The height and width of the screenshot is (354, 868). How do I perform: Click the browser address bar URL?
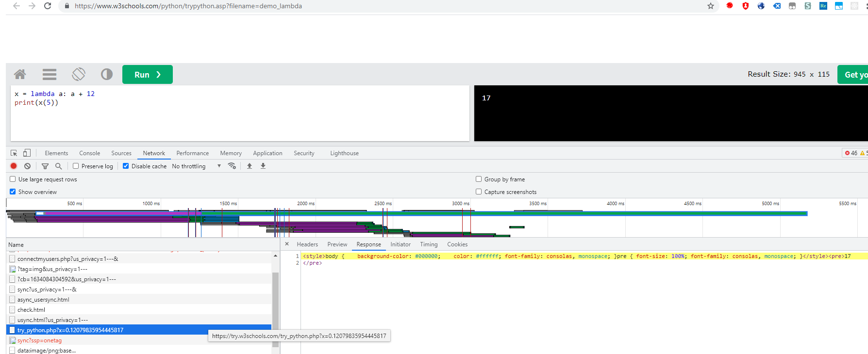(188, 6)
